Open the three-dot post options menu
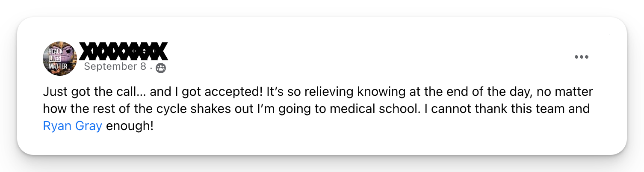Screen dimensions: 644x172 (x=581, y=57)
